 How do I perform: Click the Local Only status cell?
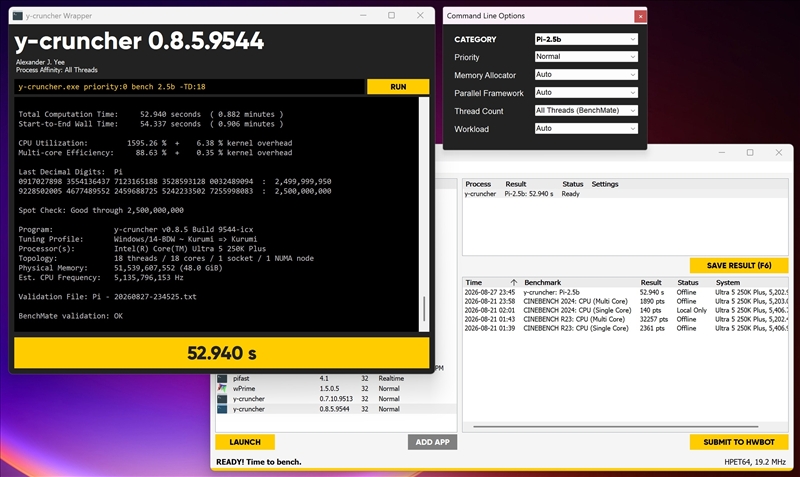(x=692, y=310)
